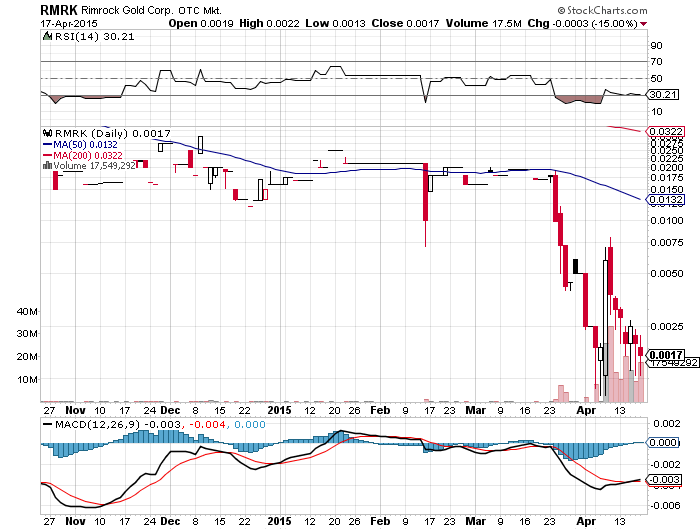The width and height of the screenshot is (700, 530).
Task: Click Apr on the price chart date axis
Action: [586, 410]
